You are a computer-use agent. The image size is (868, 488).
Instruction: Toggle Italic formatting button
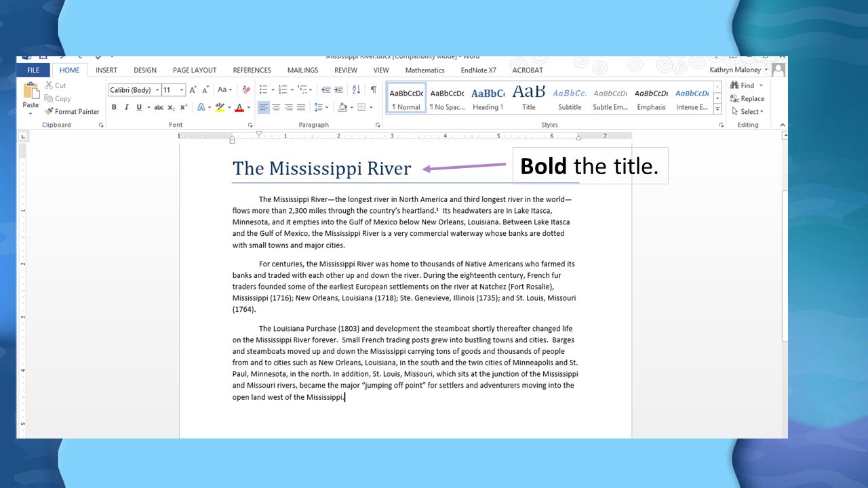[x=126, y=107]
